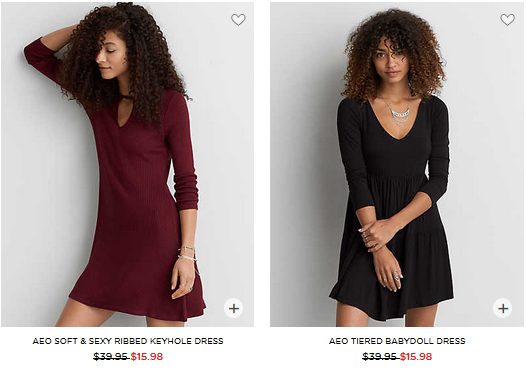Favorite the Tiered Babydoll Dress with heart icon
This screenshot has height=378, width=526.
point(507,20)
